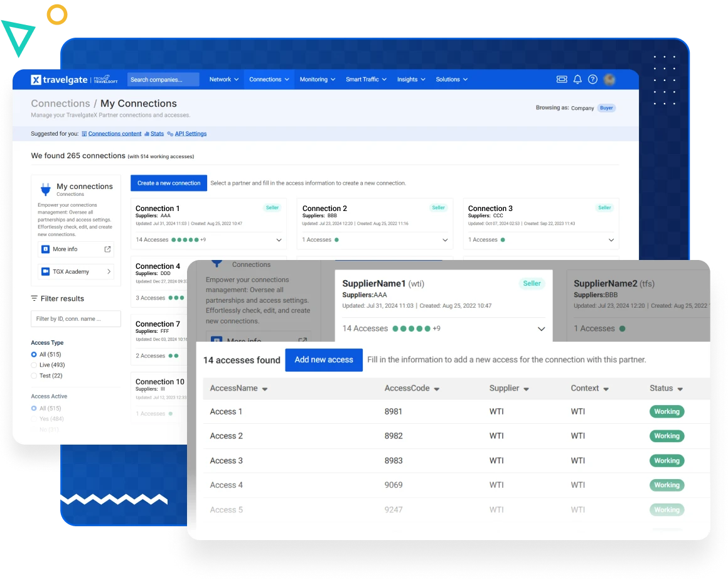Expand Connection 1 accesses chevron
The width and height of the screenshot is (728, 579).
(x=279, y=240)
